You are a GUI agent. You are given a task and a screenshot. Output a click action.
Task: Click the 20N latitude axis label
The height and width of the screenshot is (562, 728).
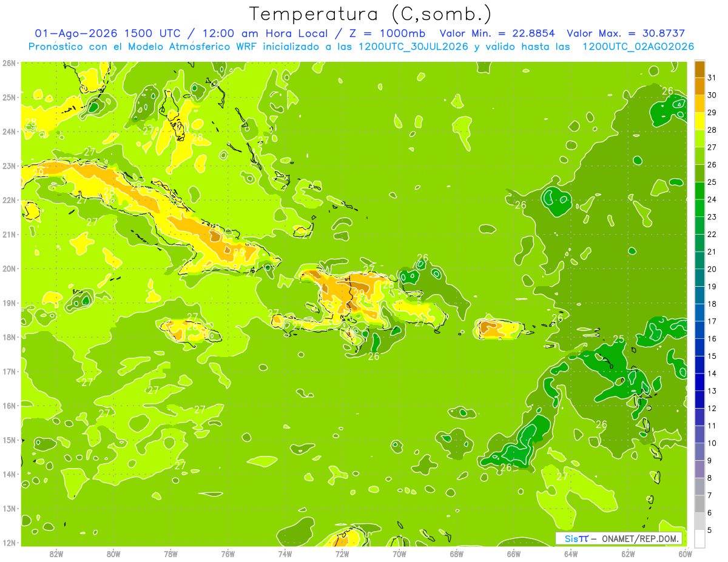click(8, 269)
